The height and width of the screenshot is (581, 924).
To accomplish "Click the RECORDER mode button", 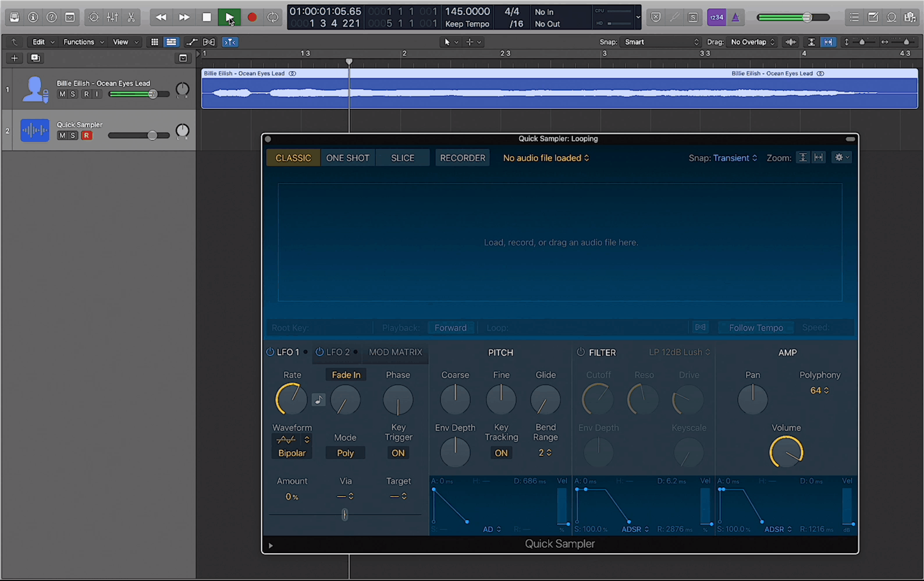I will click(x=462, y=158).
